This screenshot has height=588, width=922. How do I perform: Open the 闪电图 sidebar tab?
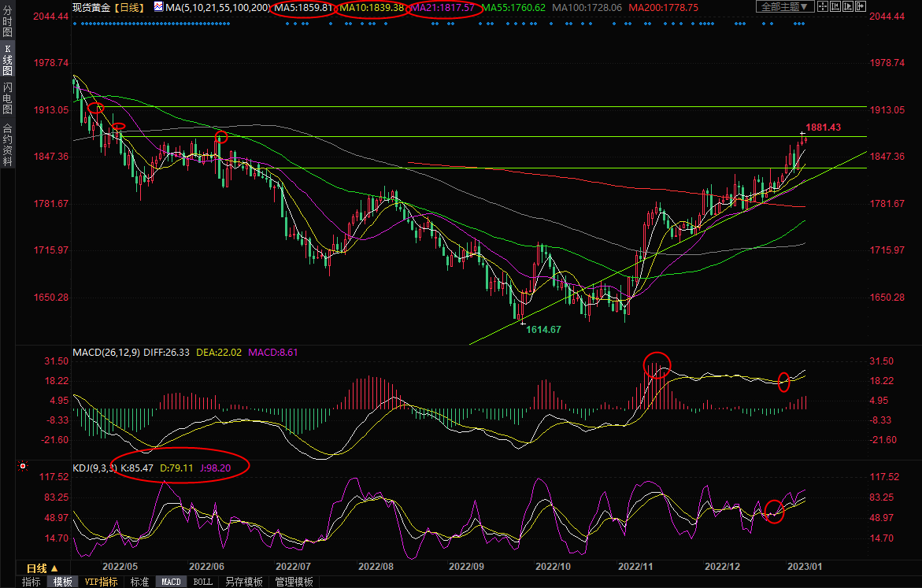coord(7,98)
